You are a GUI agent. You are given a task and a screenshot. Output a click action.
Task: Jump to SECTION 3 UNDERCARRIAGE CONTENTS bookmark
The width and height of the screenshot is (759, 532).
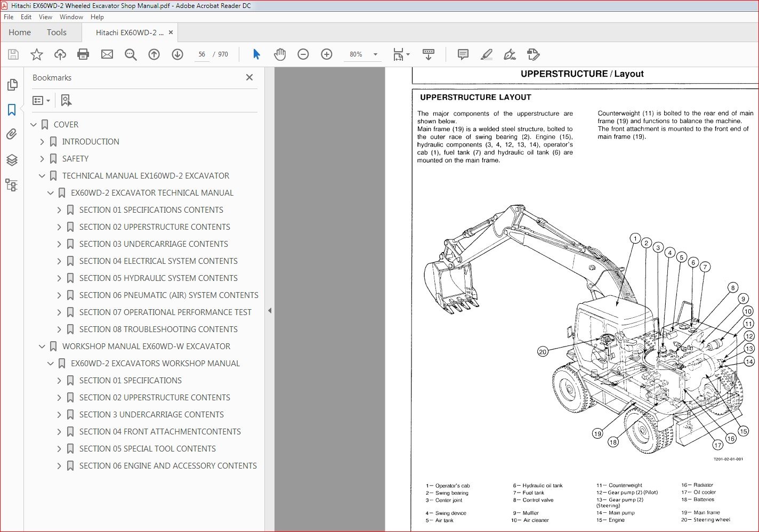(151, 415)
